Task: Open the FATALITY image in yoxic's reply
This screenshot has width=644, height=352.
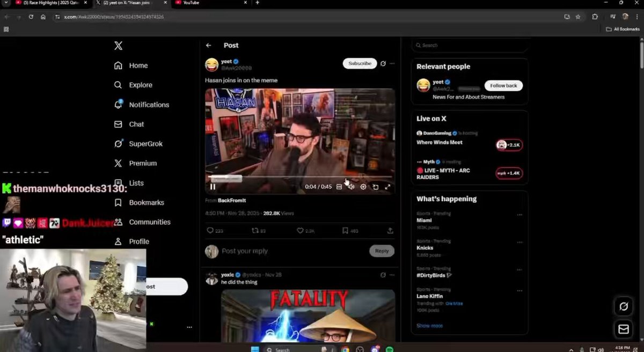Action: [x=308, y=316]
